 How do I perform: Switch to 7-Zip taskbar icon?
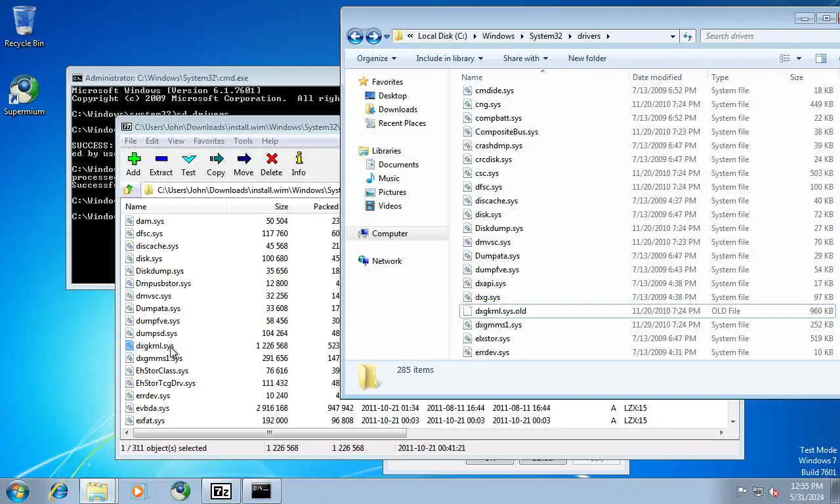[221, 491]
